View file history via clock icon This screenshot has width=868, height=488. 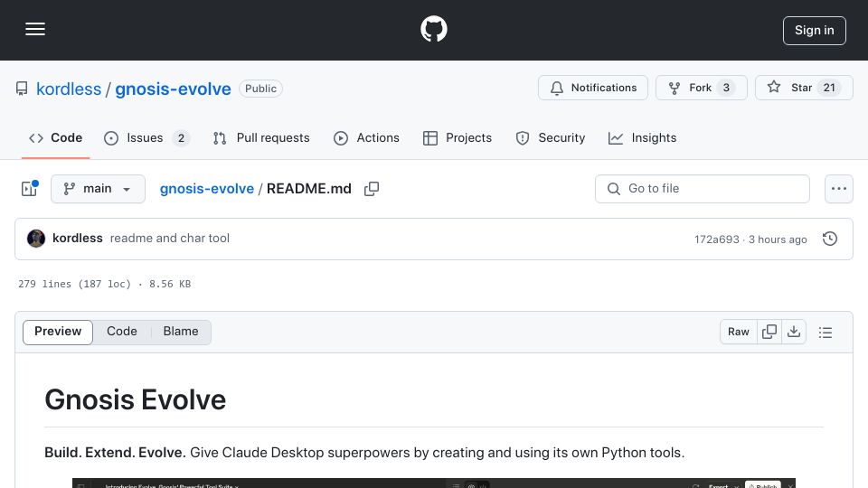(830, 239)
